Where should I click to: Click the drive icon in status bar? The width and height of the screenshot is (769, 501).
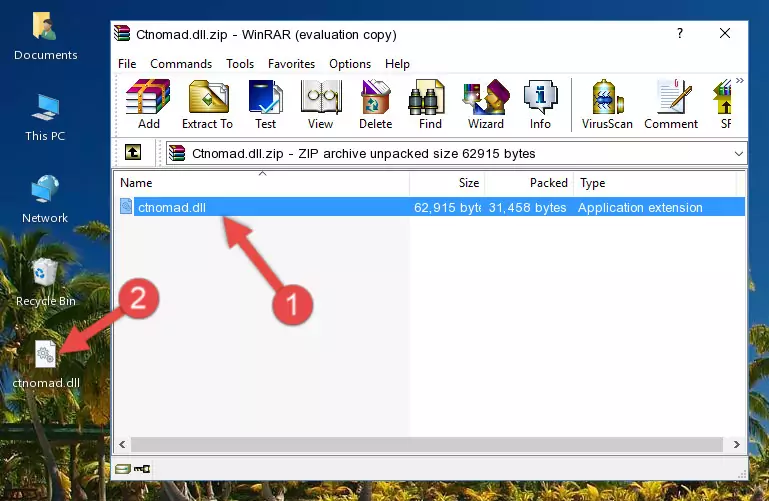click(x=123, y=469)
